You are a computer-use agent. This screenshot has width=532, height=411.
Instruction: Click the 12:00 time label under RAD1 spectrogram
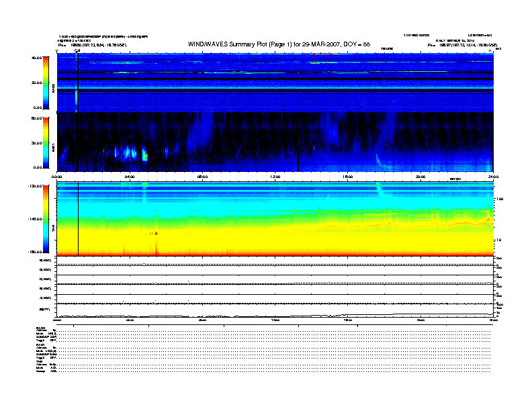click(275, 177)
